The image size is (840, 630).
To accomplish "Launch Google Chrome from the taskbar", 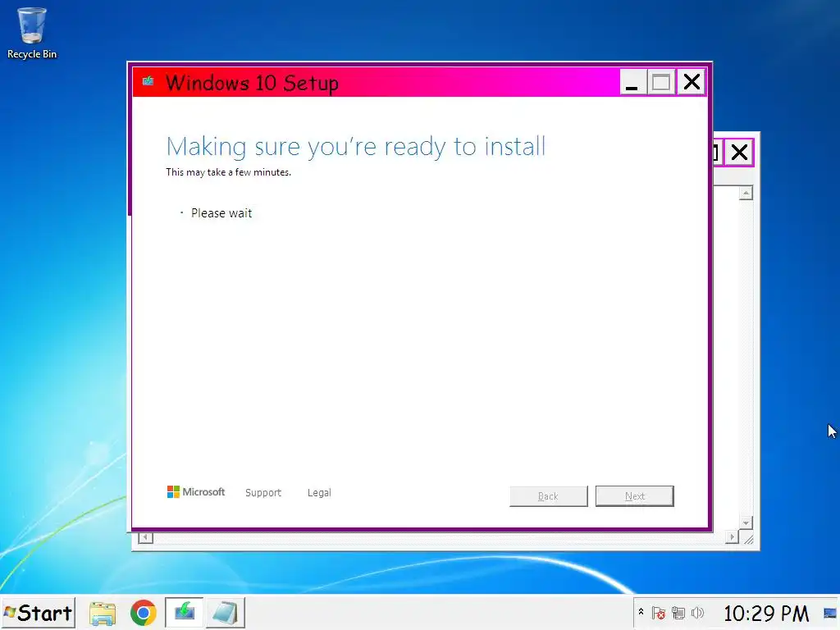I will pyautogui.click(x=143, y=614).
